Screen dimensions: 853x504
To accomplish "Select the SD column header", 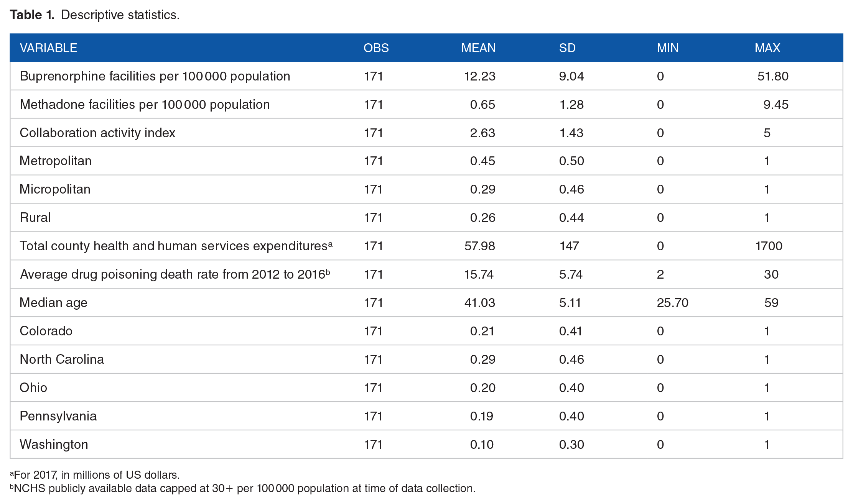I will (567, 48).
